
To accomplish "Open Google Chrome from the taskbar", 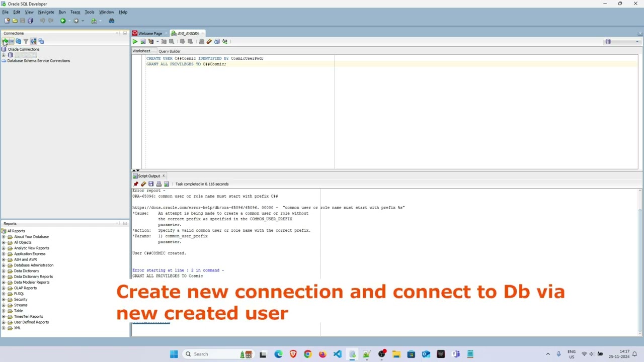I will coord(307,354).
